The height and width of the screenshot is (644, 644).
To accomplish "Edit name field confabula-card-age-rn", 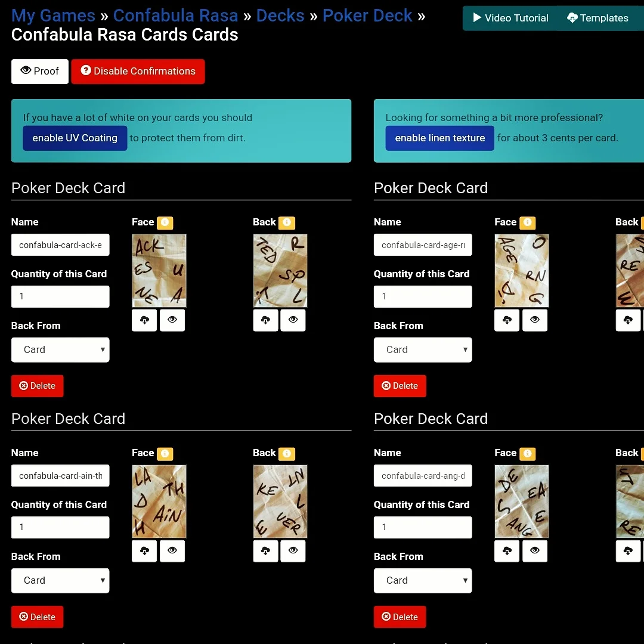I will pos(423,245).
